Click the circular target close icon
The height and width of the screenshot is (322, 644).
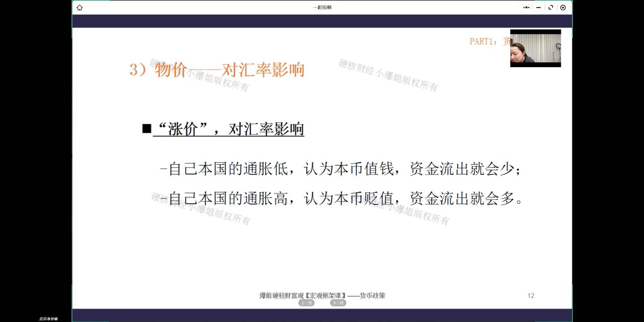click(x=563, y=8)
